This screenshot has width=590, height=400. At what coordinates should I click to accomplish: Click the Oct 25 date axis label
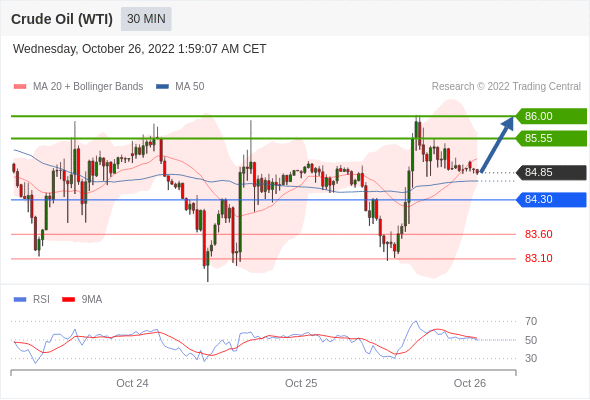point(301,383)
